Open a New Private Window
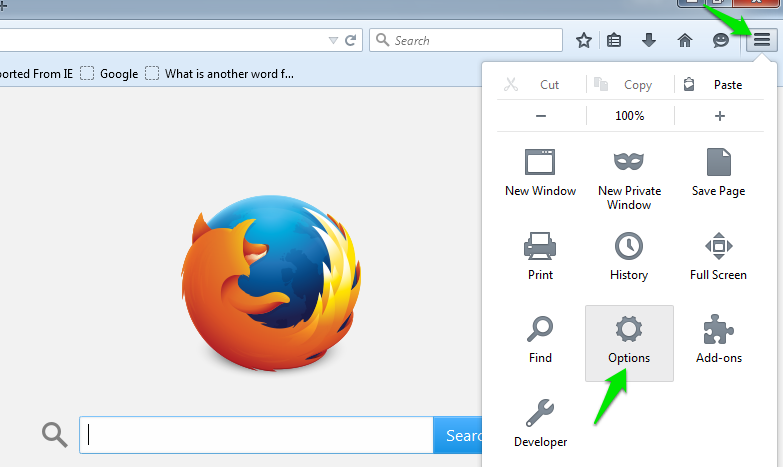Viewport: 783px width, 467px height. click(629, 180)
